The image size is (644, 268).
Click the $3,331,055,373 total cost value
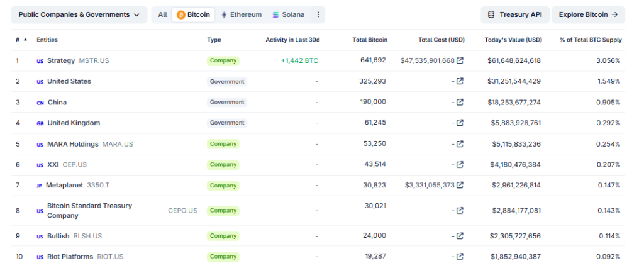pos(430,185)
